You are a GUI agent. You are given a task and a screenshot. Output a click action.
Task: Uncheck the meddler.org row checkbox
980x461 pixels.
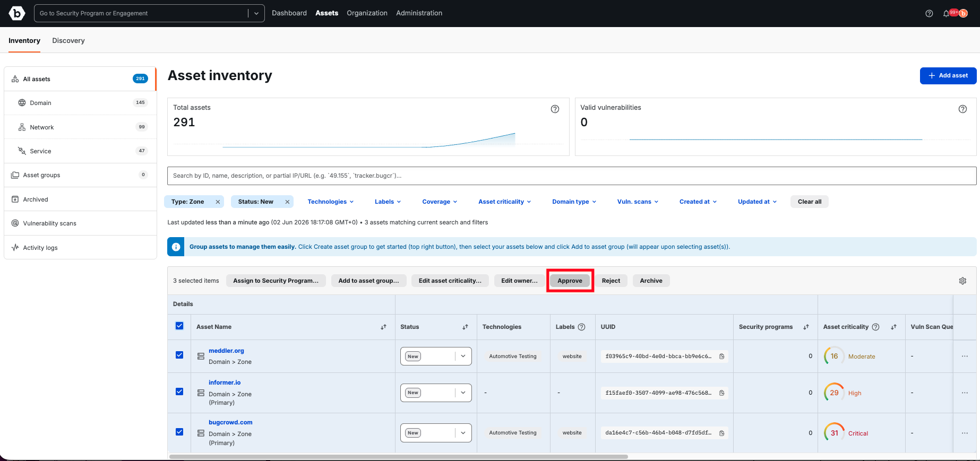(x=179, y=355)
